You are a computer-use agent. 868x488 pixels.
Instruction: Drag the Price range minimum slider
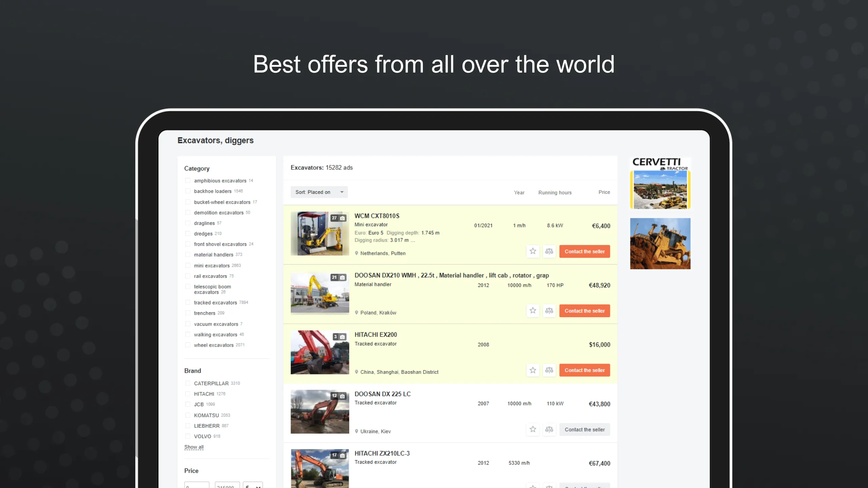click(196, 484)
